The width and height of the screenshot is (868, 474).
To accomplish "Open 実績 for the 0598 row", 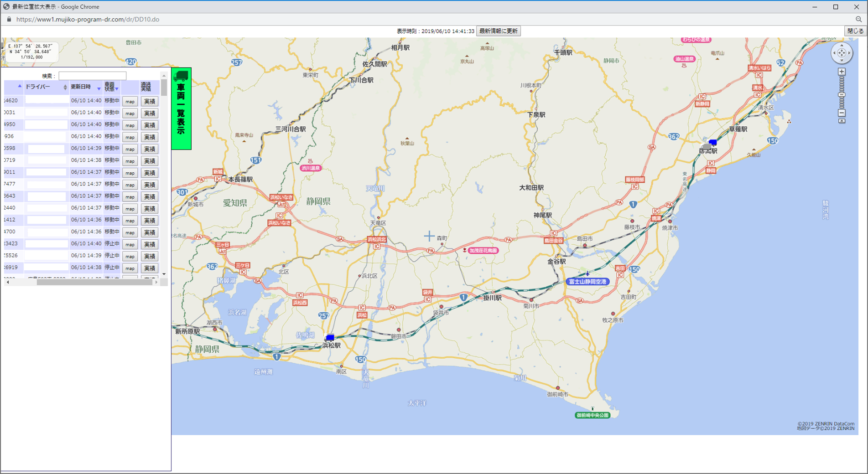I will pos(150,149).
